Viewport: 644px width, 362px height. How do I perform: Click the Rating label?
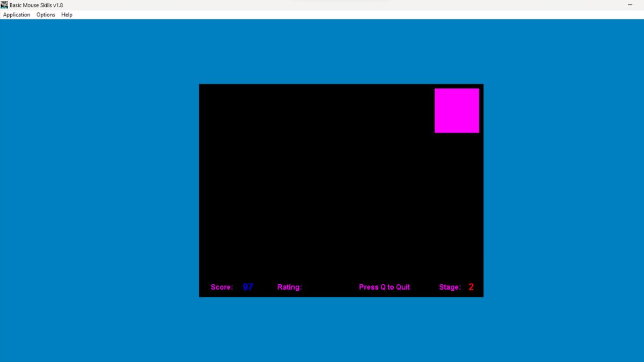[289, 287]
